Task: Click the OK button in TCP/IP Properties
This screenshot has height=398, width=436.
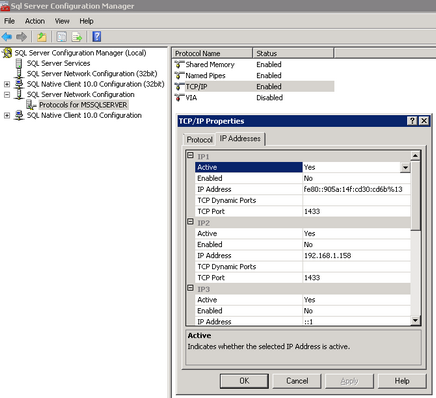Action: 244,381
